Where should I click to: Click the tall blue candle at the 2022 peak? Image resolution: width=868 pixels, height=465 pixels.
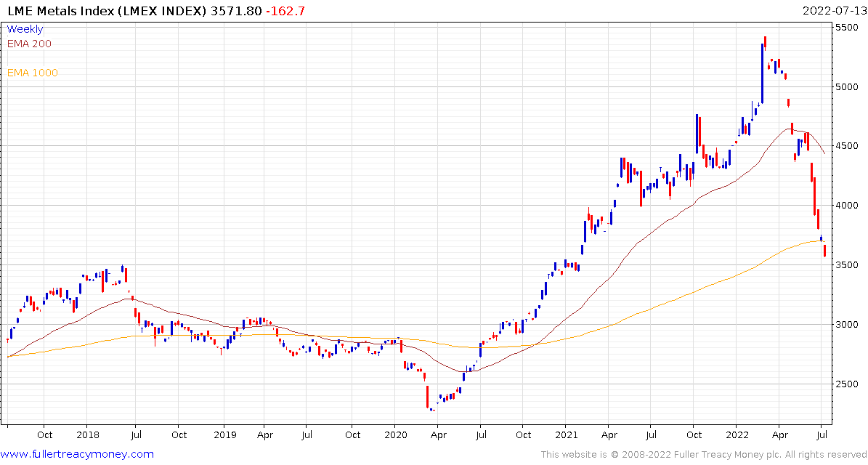tap(762, 73)
